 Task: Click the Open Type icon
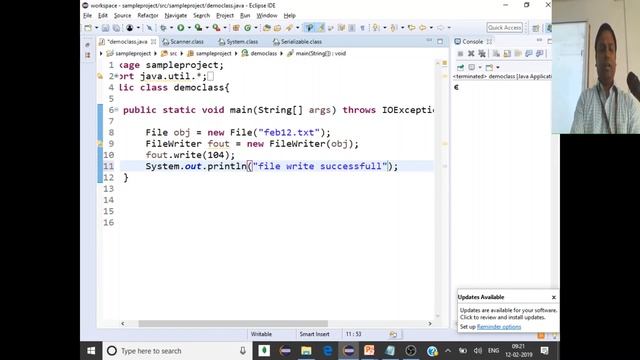click(x=266, y=28)
